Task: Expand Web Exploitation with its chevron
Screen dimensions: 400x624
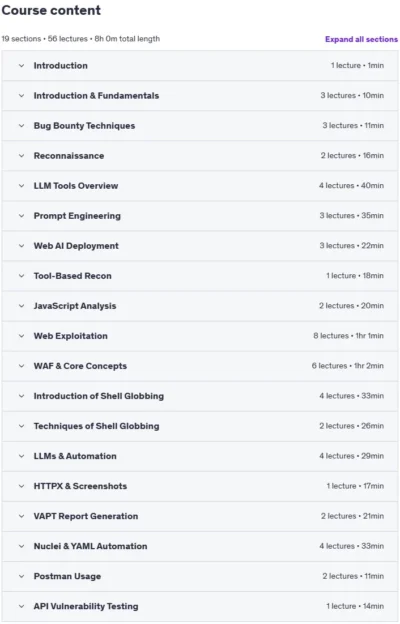Action: (x=21, y=336)
